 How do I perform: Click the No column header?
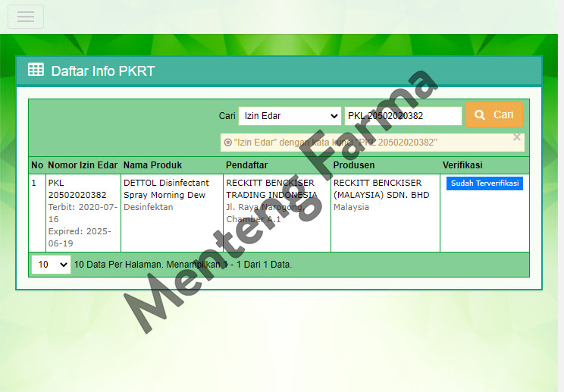click(x=37, y=165)
